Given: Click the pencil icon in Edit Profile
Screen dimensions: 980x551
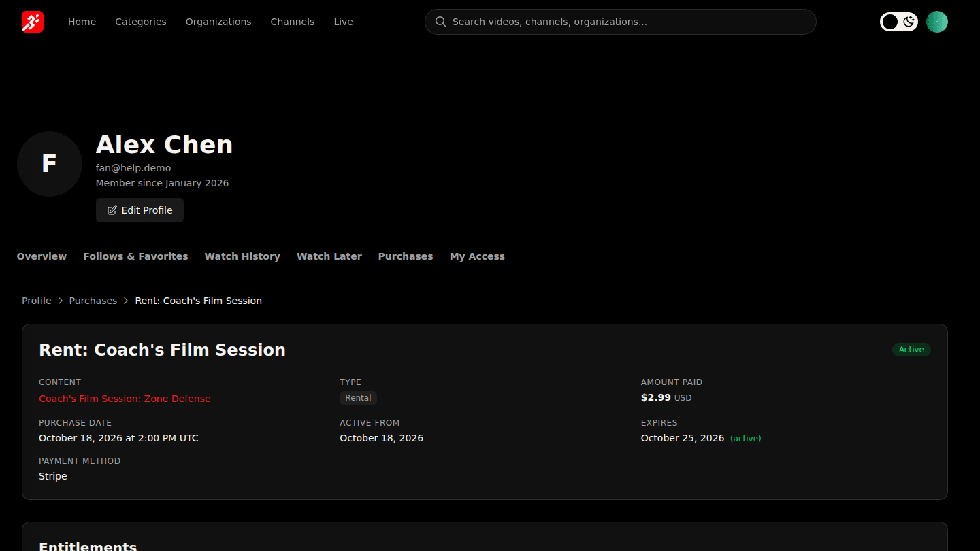Looking at the screenshot, I should (112, 210).
